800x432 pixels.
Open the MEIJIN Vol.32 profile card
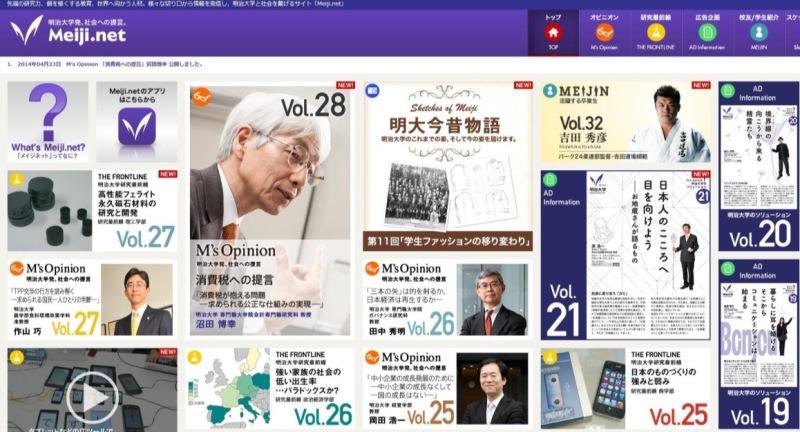pyautogui.click(x=626, y=122)
